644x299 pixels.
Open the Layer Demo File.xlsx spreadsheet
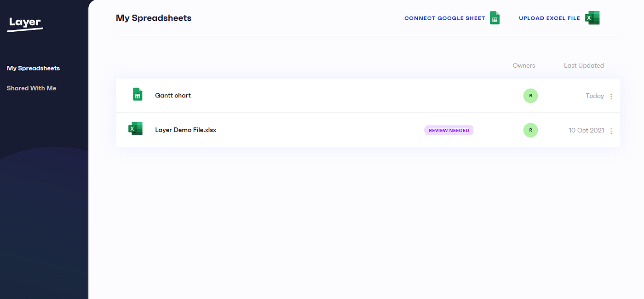click(x=186, y=130)
